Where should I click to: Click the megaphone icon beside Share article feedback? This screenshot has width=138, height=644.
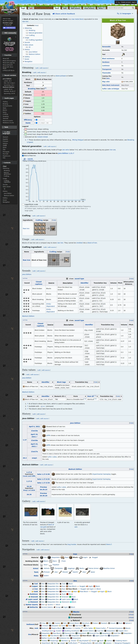(x=54, y=14)
